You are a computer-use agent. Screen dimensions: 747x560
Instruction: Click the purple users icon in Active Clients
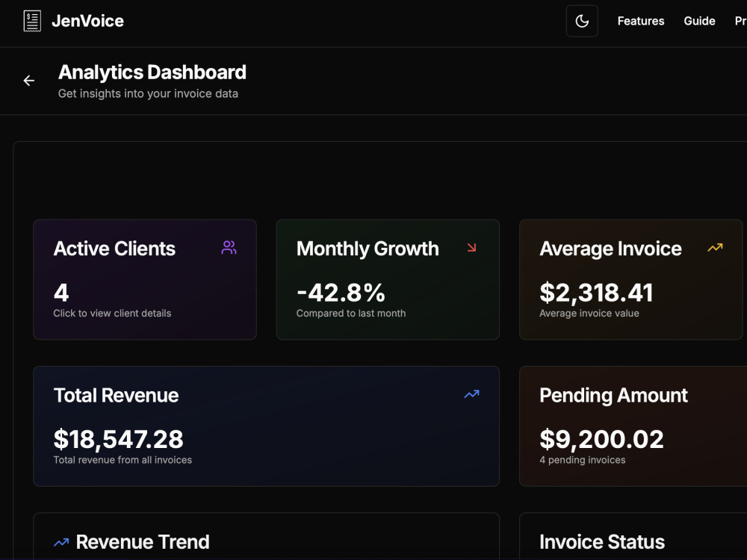click(229, 248)
